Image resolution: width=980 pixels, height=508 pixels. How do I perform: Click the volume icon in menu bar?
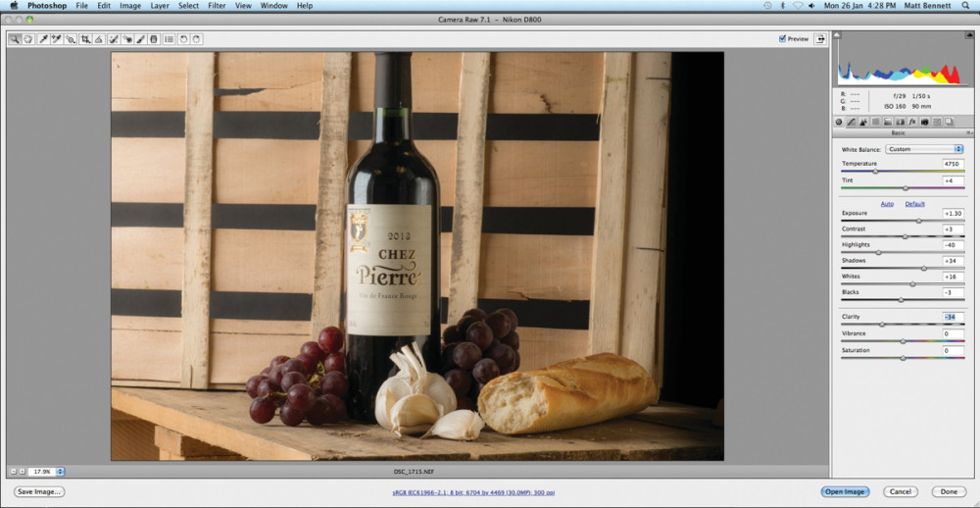pyautogui.click(x=811, y=6)
